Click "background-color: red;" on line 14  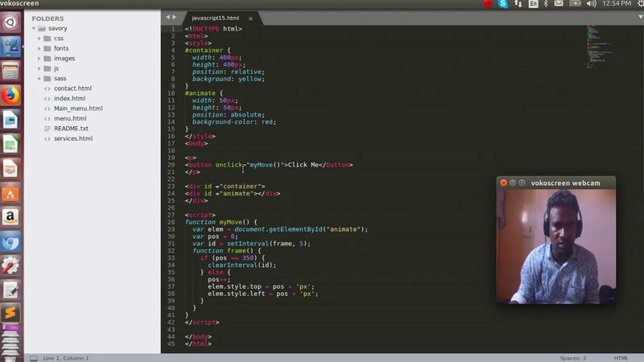pos(234,122)
